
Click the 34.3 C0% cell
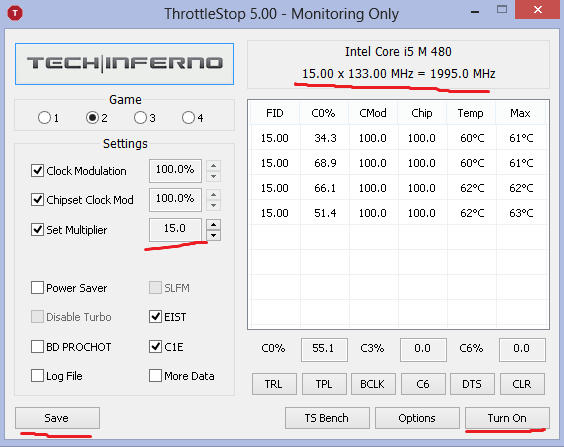[325, 138]
